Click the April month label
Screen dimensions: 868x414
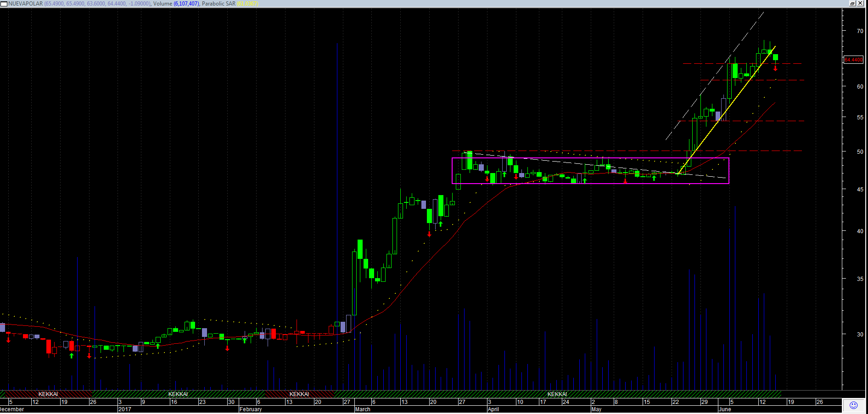coord(493,409)
